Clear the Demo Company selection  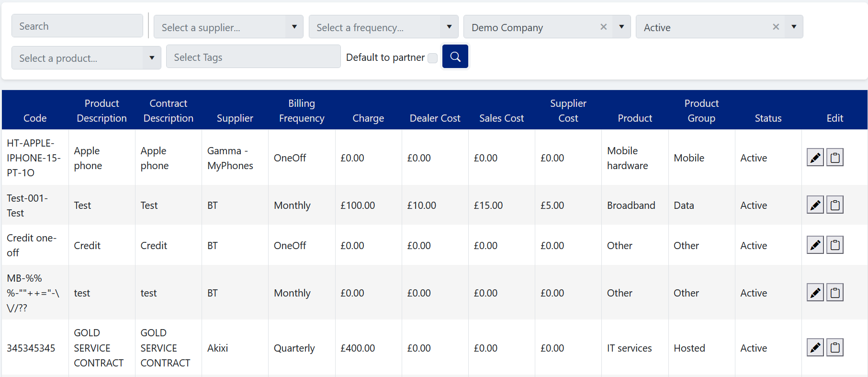tap(603, 27)
